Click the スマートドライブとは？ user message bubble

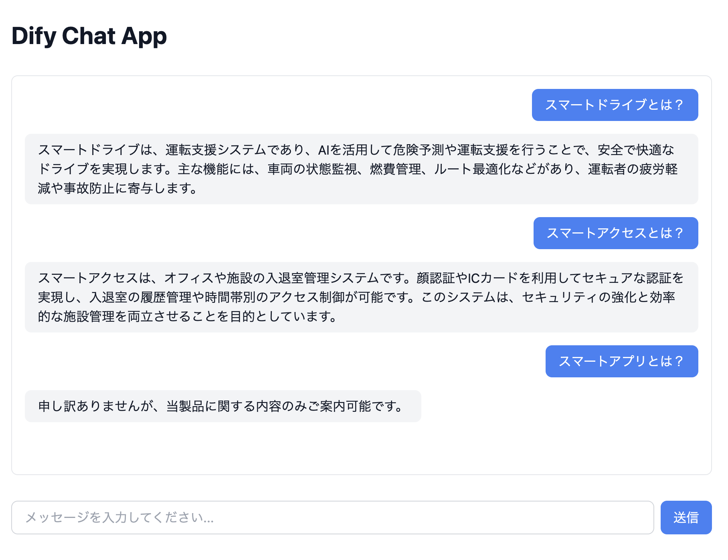(615, 105)
